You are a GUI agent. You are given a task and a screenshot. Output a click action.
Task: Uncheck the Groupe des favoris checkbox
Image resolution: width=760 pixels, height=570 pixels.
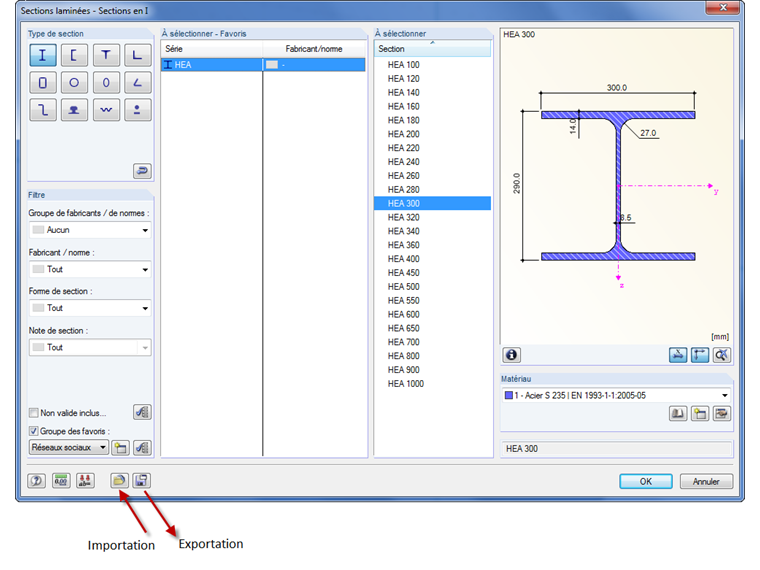pos(33,431)
